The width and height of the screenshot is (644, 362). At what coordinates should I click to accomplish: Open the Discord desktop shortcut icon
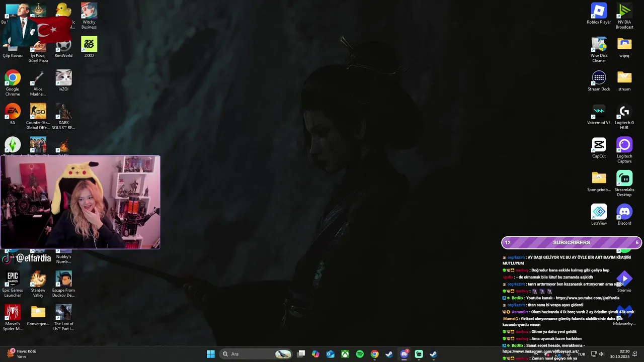tap(624, 215)
